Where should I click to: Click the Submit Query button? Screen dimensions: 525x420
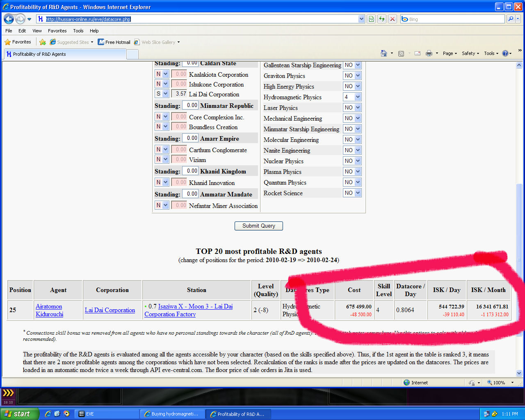click(x=259, y=226)
